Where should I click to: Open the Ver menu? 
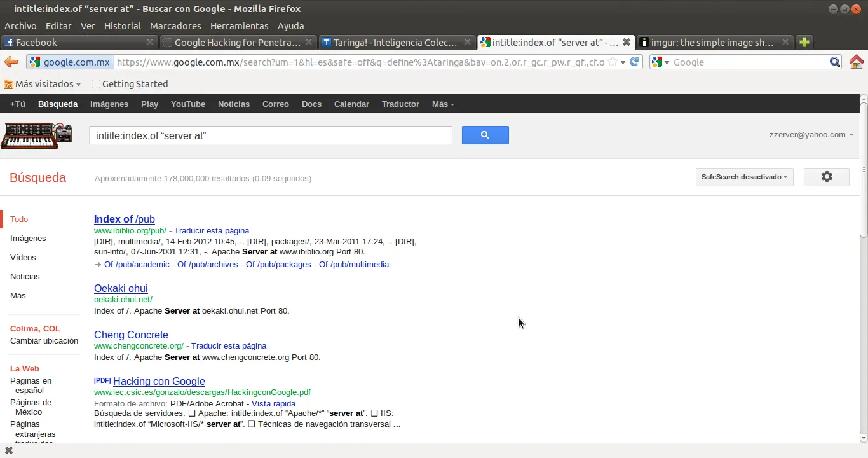pos(88,26)
